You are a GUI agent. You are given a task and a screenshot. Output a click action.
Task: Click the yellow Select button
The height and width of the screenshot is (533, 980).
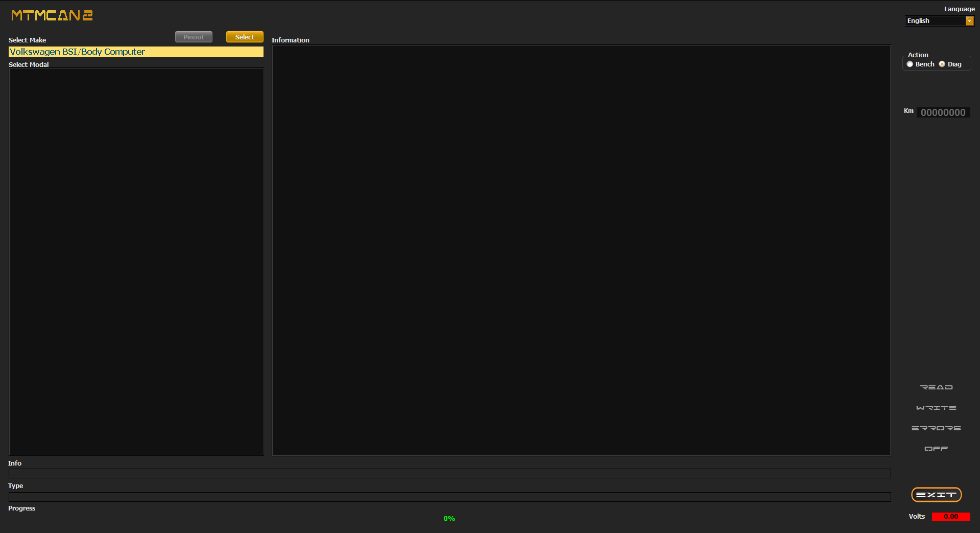(245, 37)
